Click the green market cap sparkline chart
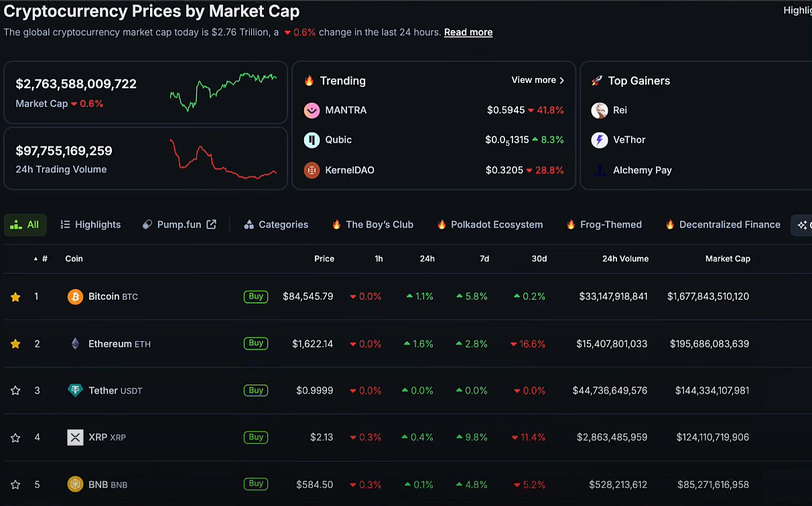The width and height of the screenshot is (812, 506). (x=222, y=92)
